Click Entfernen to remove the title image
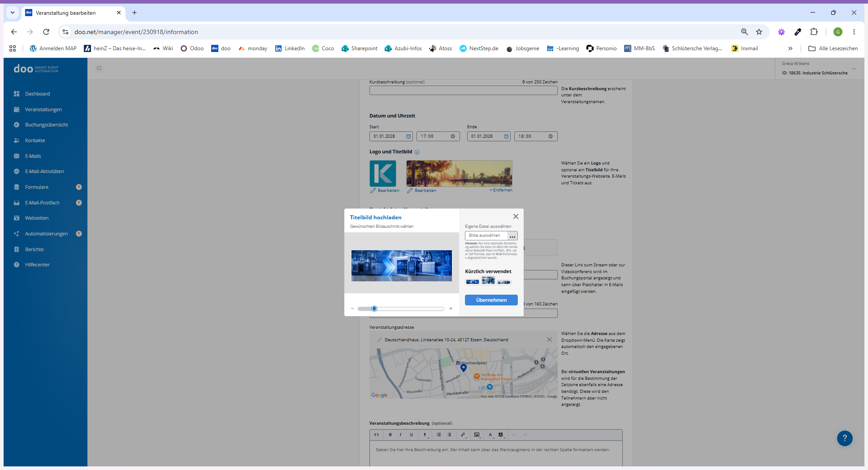Viewport: 868px width, 470px height. click(x=501, y=190)
